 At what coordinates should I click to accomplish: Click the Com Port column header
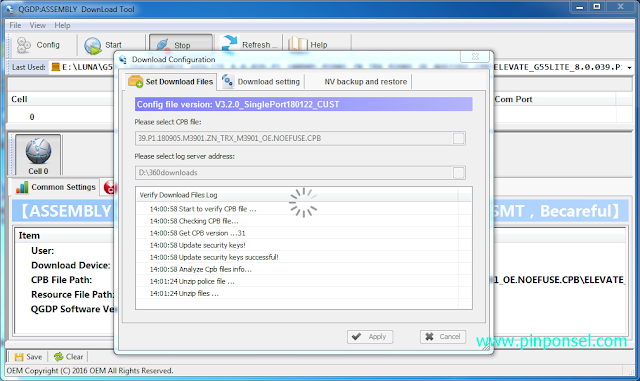pos(554,99)
